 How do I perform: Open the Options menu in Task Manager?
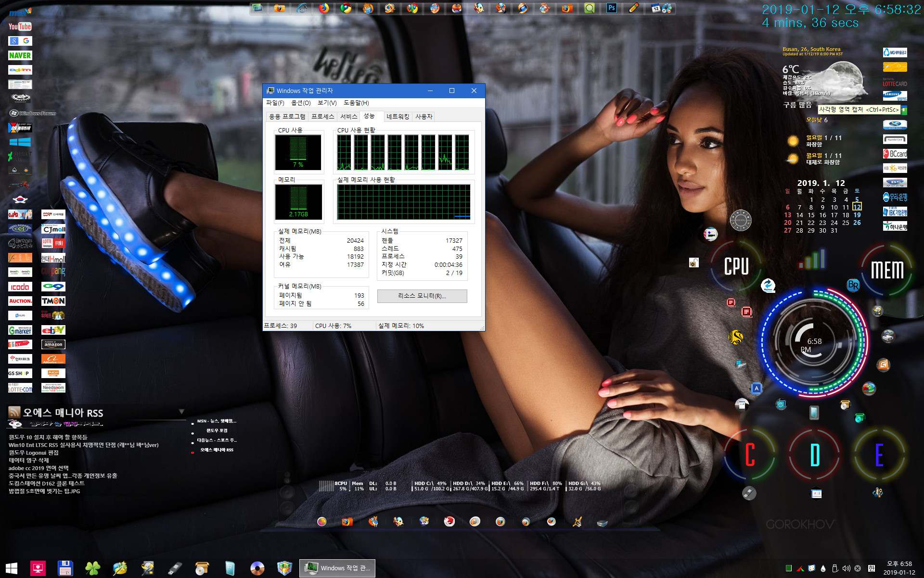click(x=301, y=103)
